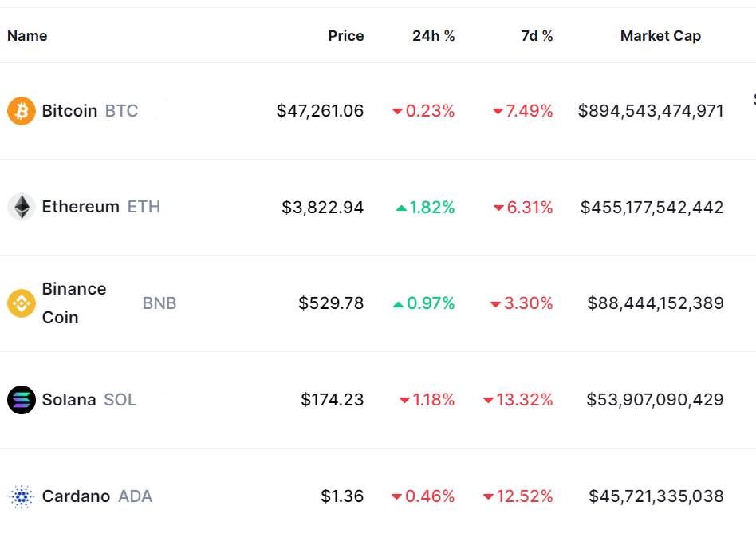Click the Cardano logo icon
Screen dimensions: 756x534
22,496
